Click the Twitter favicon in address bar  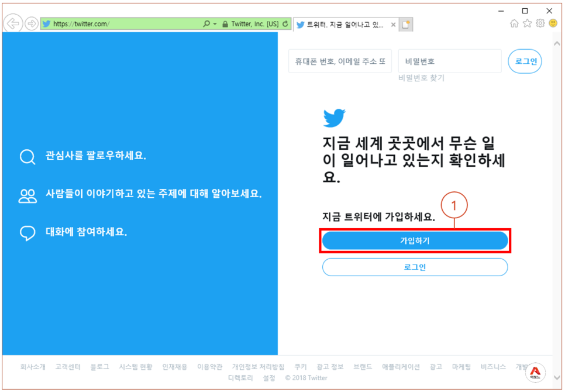point(46,24)
